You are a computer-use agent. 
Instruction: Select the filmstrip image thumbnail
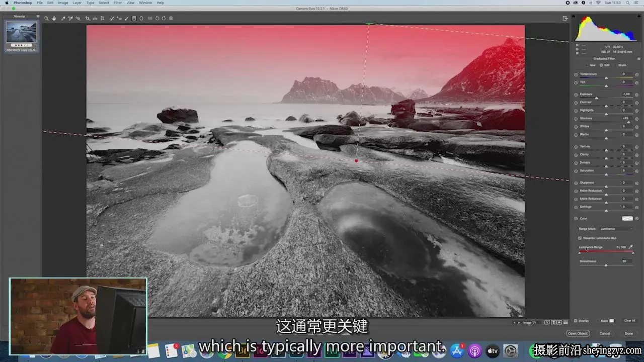pyautogui.click(x=21, y=32)
